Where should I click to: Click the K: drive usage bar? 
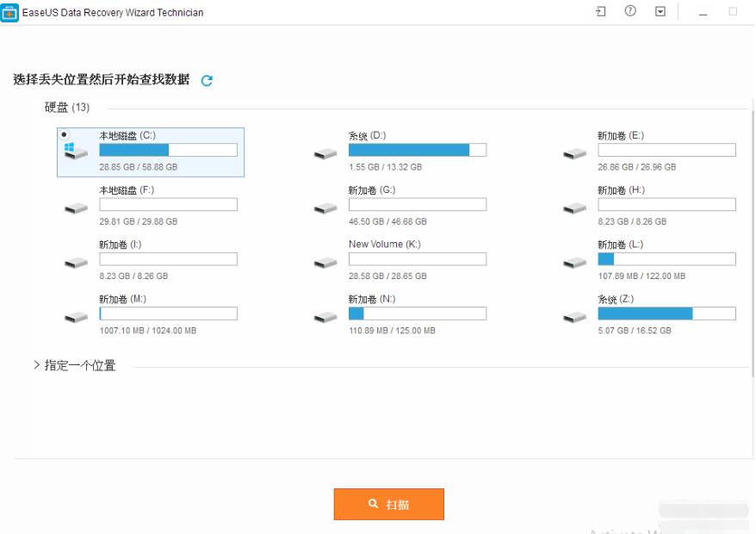coord(418,259)
